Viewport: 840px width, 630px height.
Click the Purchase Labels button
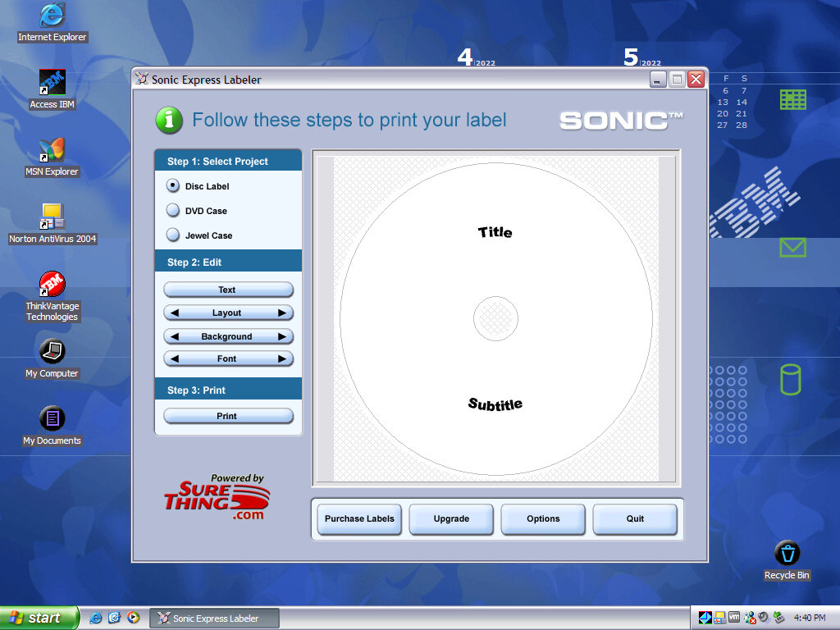[x=359, y=518]
